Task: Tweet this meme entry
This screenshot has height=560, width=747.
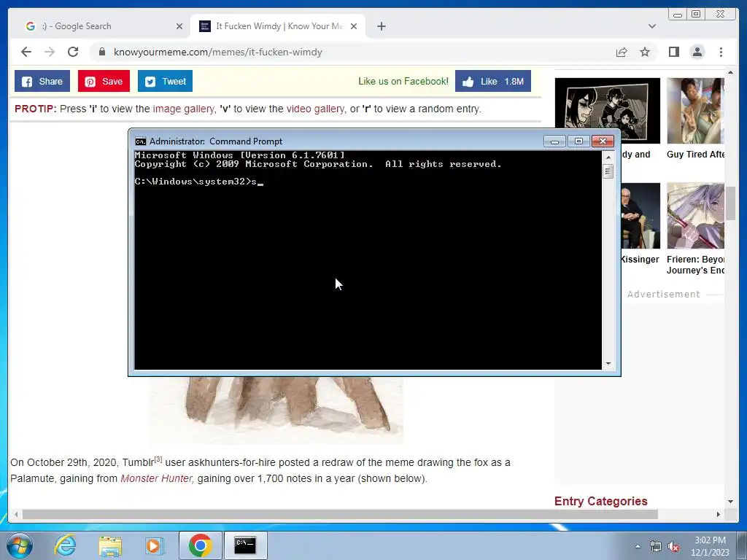Action: [x=165, y=81]
